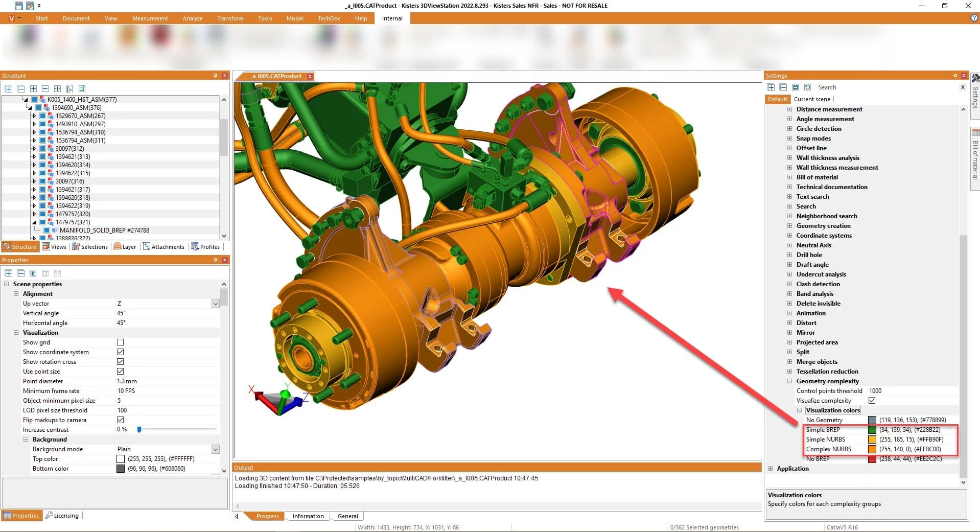Open the Up vector dropdown
980x532 pixels.
point(215,304)
